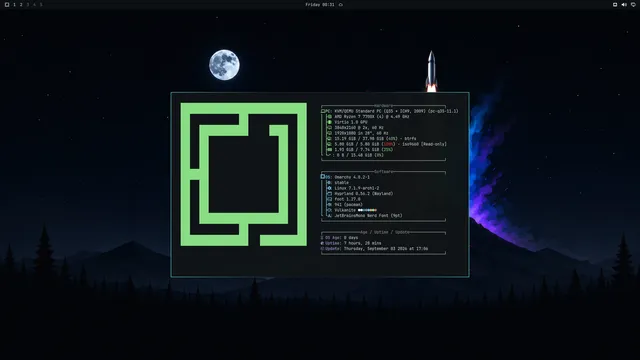Switch to workspace 1
The width and height of the screenshot is (640, 360).
[x=14, y=4]
